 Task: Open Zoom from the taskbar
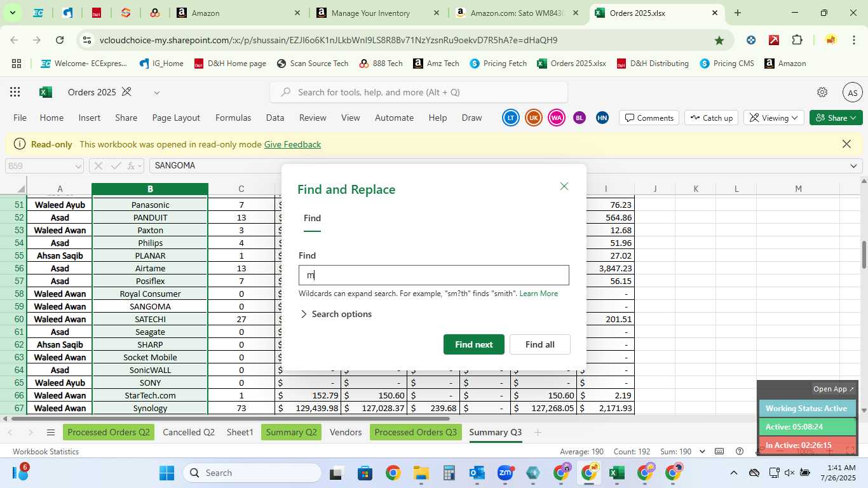[505, 473]
